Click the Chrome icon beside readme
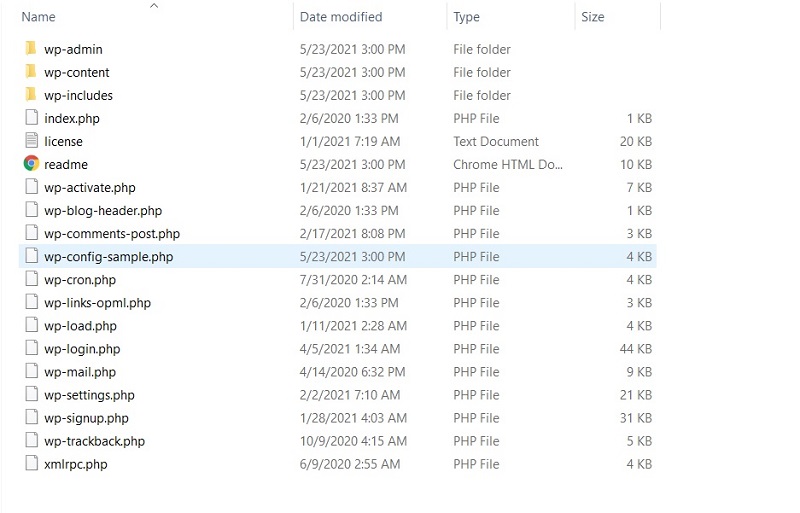 32,163
